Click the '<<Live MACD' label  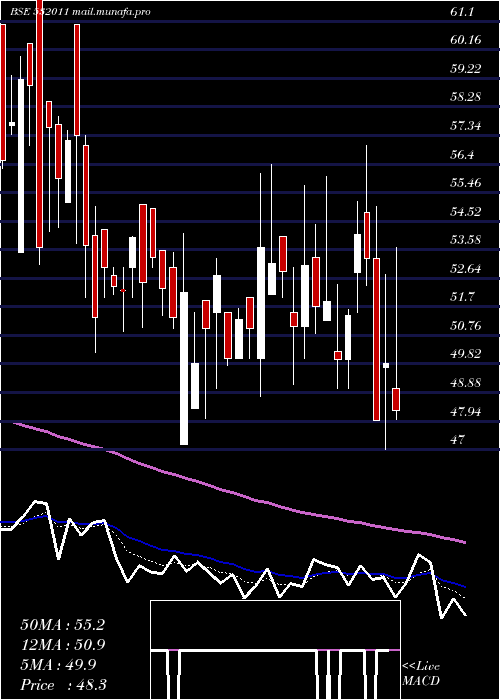click(421, 674)
